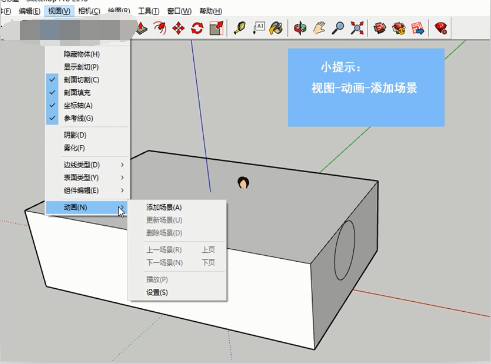Expand the 表面类型(Y) submenu

pyautogui.click(x=88, y=178)
